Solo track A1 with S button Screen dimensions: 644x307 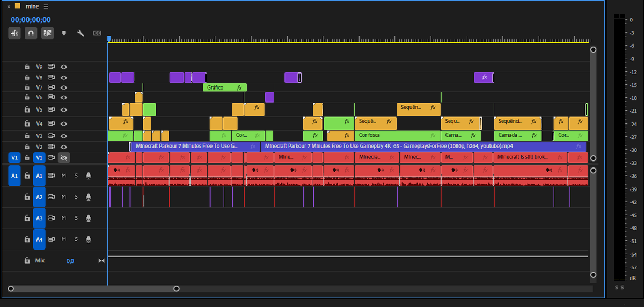click(76, 176)
